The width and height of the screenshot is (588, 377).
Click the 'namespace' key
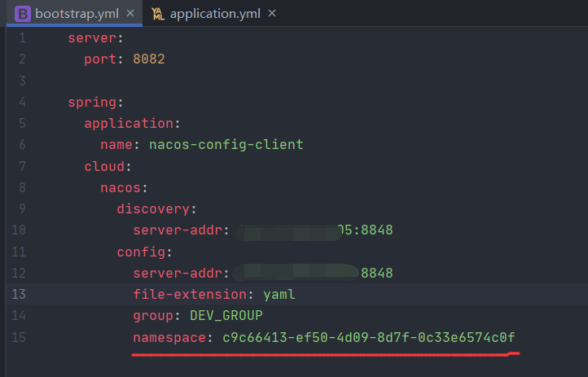tap(169, 338)
